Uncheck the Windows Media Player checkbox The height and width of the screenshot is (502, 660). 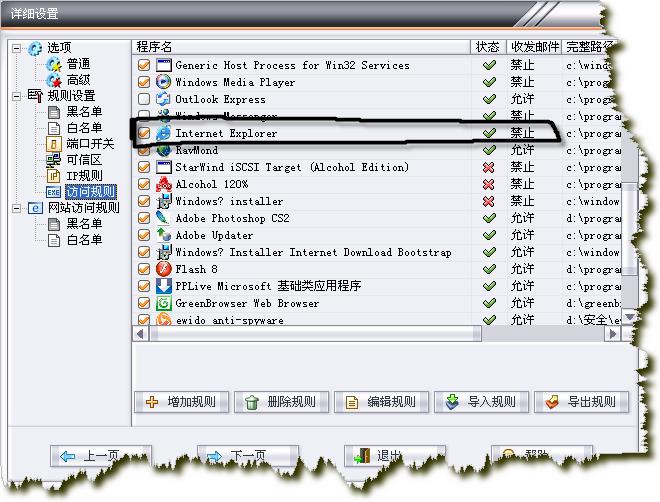coord(144,82)
